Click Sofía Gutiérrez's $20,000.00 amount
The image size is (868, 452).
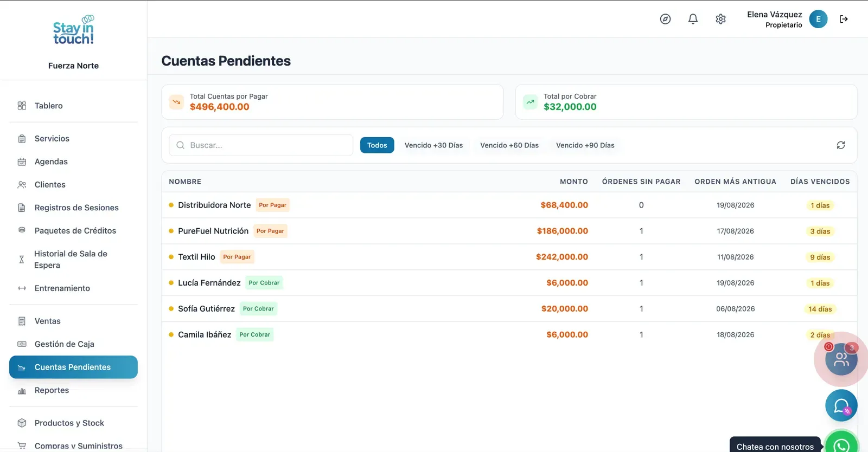(x=564, y=309)
